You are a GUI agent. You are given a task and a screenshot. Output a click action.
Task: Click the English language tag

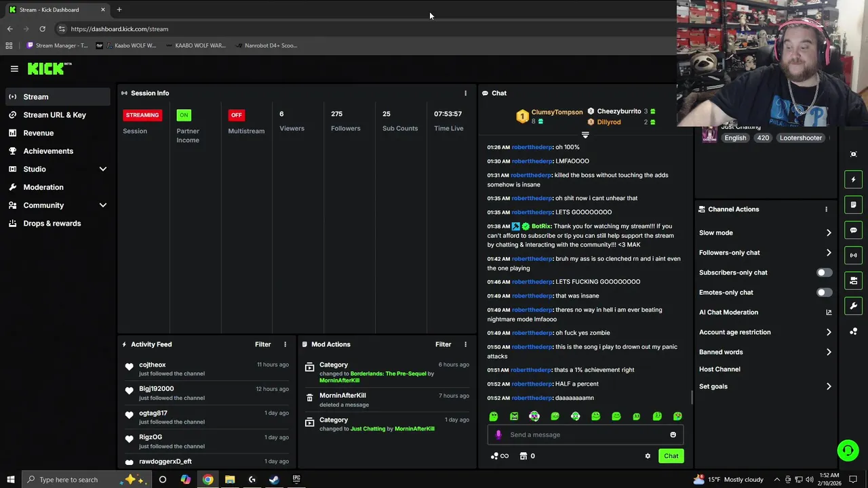click(x=735, y=138)
